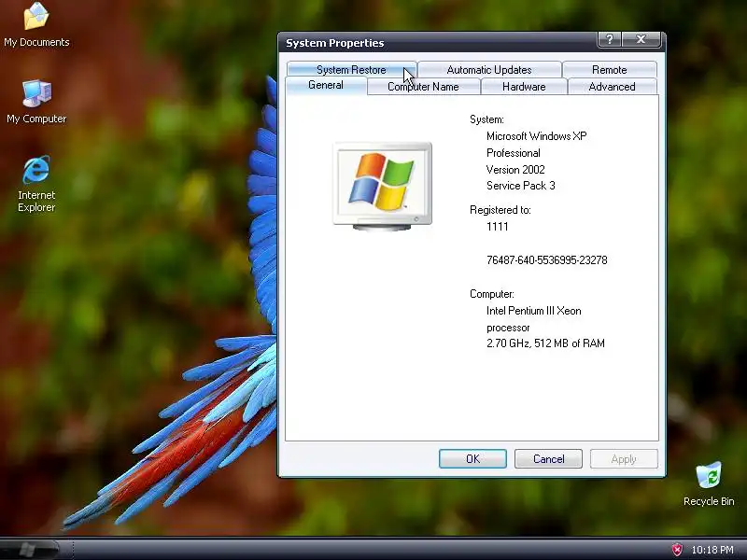
Task: Click the 'System:' label
Action: [486, 119]
